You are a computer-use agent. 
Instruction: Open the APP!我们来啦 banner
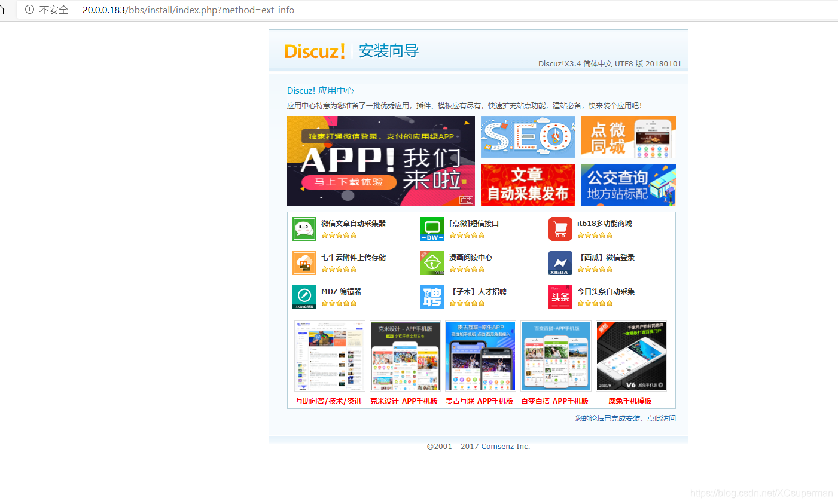tap(381, 161)
